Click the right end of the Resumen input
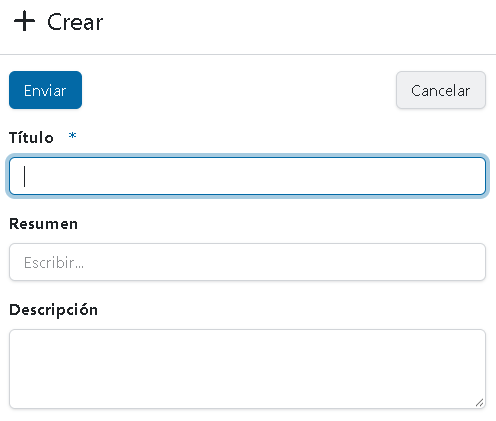 point(473,262)
